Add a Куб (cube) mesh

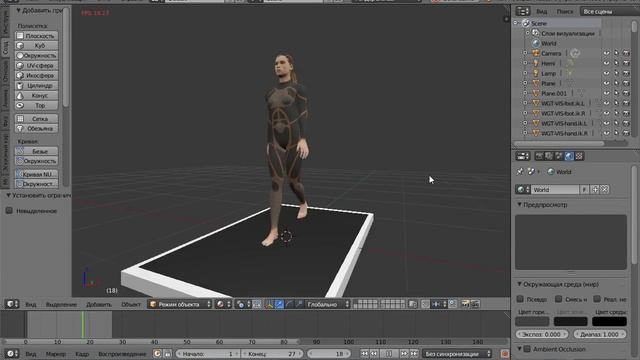click(36, 46)
